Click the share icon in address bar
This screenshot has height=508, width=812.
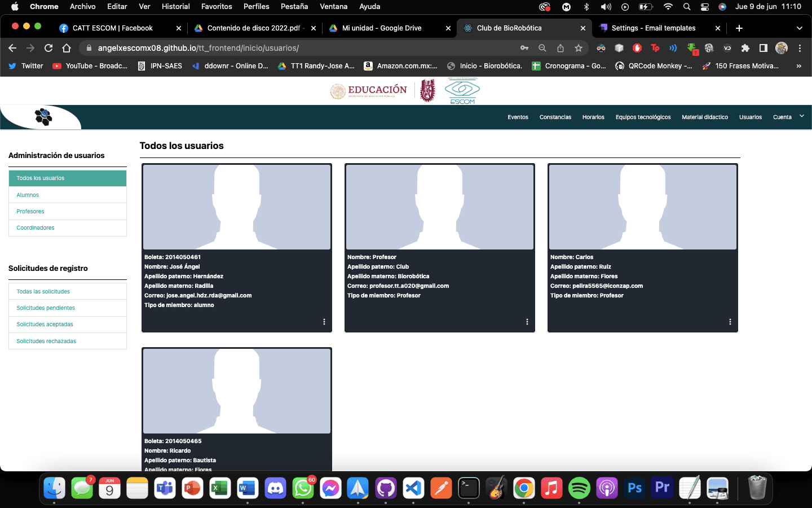pyautogui.click(x=561, y=48)
